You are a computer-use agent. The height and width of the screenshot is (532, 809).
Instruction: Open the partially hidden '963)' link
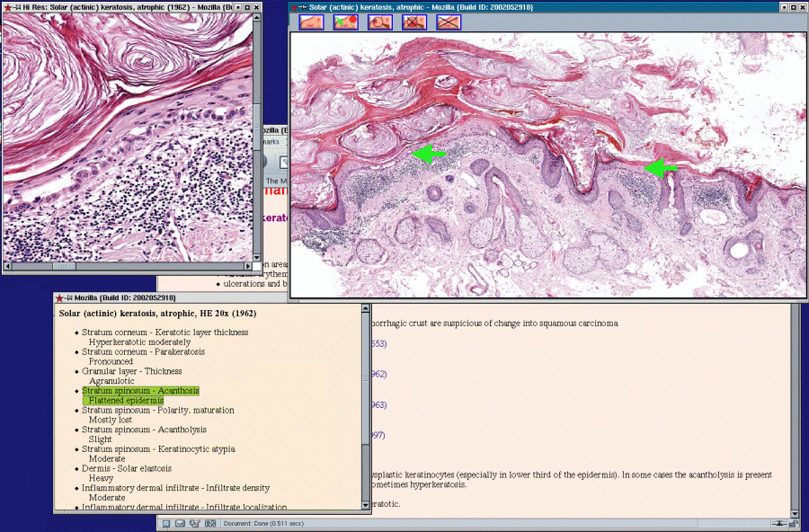(x=378, y=405)
